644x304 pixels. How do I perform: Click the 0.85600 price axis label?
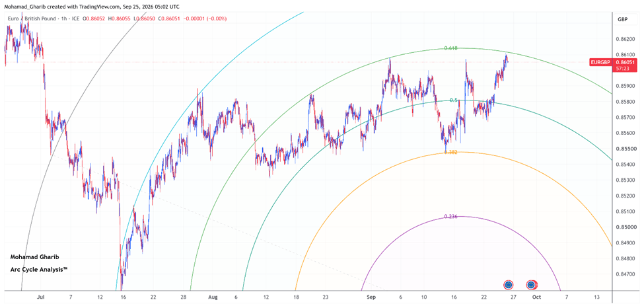(625, 133)
